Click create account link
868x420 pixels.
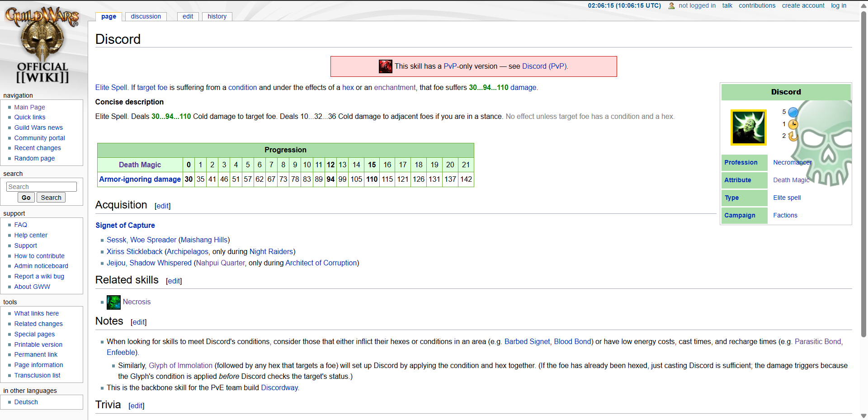tap(803, 5)
